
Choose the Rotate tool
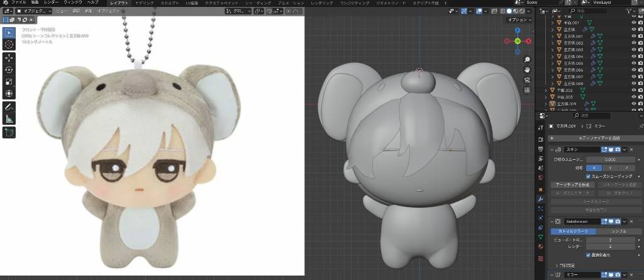coord(9,70)
